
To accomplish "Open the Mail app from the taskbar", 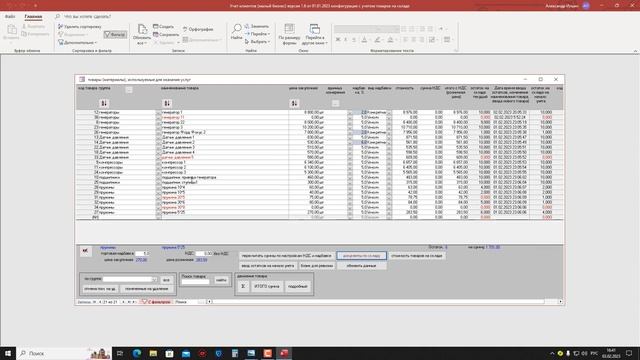I will [186, 353].
